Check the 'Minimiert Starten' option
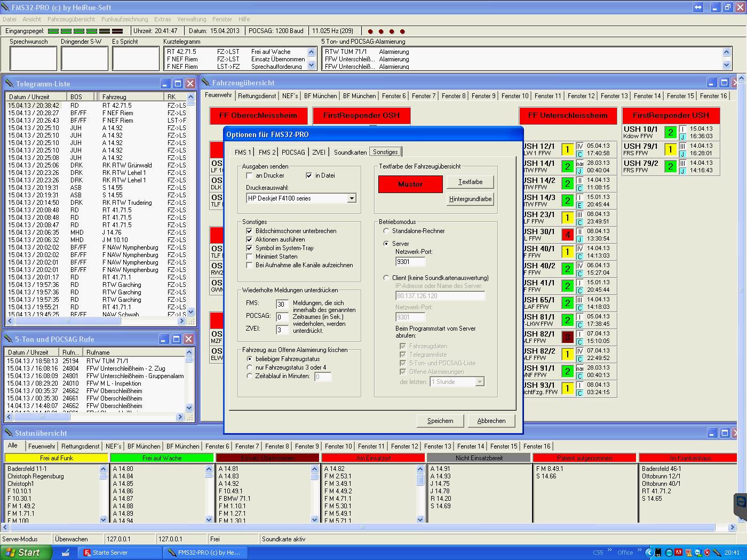The image size is (747, 560). (249, 257)
